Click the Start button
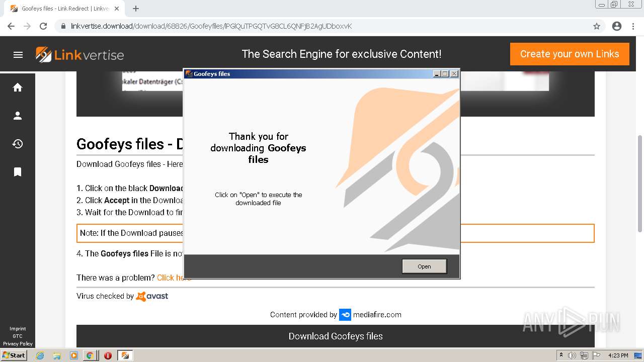644x362 pixels. (x=14, y=355)
